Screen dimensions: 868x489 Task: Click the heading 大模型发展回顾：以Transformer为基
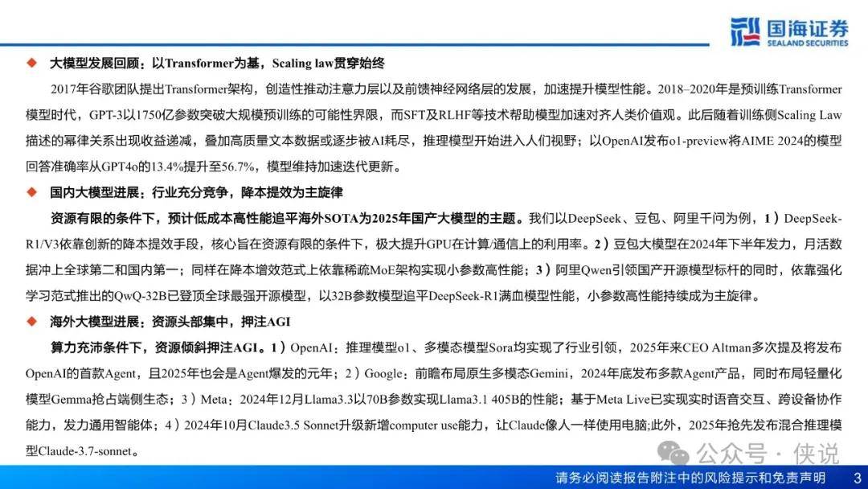(155, 63)
